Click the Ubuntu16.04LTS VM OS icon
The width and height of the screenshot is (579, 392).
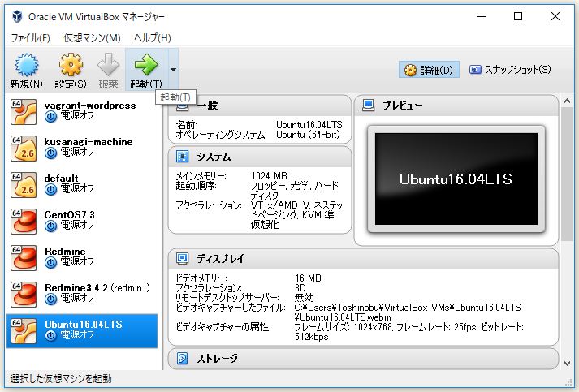[24, 331]
